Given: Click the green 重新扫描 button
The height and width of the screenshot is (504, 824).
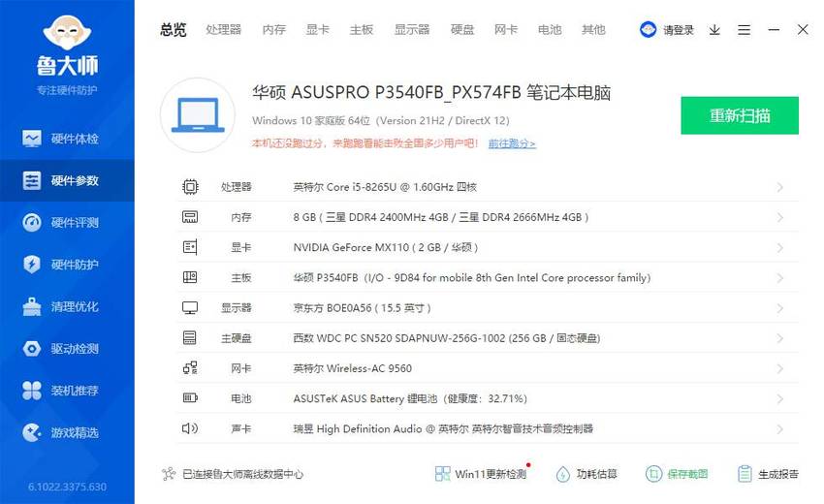Looking at the screenshot, I should click(x=740, y=115).
